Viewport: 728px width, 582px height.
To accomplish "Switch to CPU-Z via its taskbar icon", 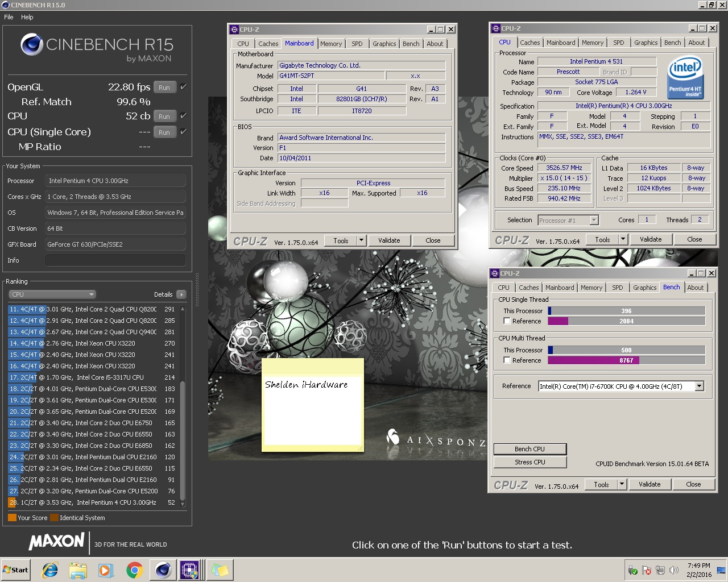I will (189, 570).
